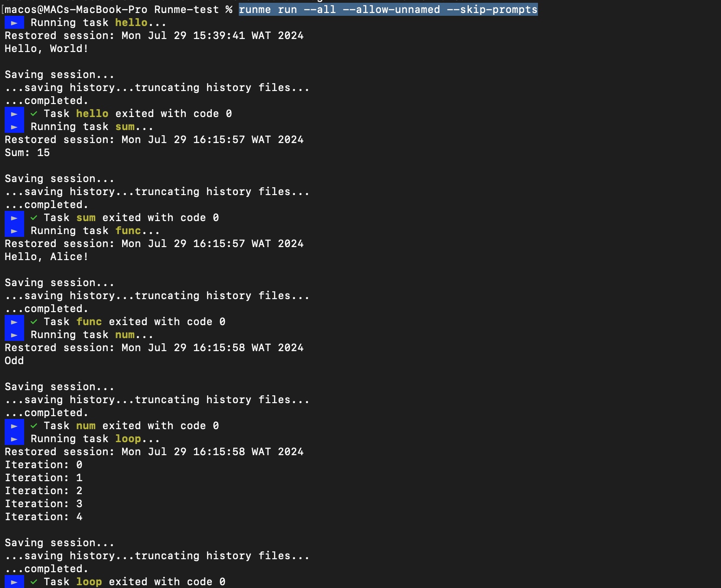Click the "Odd" output line
Image resolution: width=721 pixels, height=588 pixels.
[14, 361]
